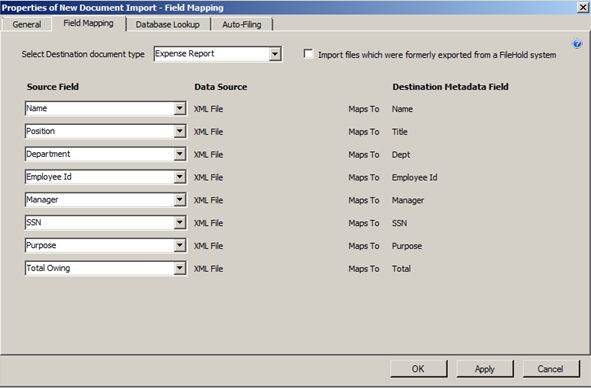The width and height of the screenshot is (591, 388).
Task: Click the 'Total' destination field text
Action: pyautogui.click(x=401, y=268)
